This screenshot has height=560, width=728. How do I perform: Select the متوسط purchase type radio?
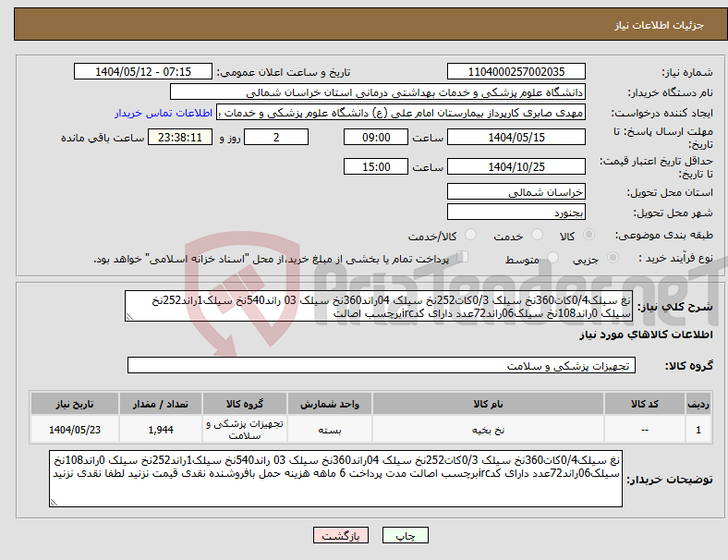pyautogui.click(x=552, y=257)
